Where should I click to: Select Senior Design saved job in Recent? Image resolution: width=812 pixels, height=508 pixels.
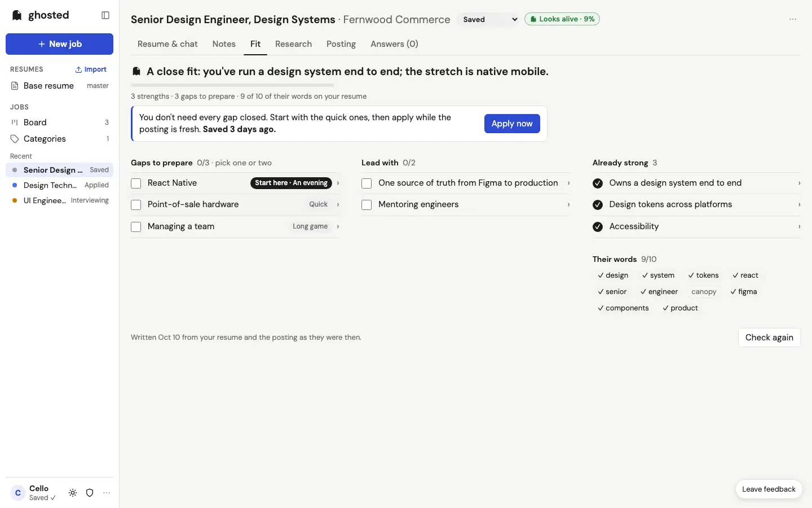(x=59, y=170)
